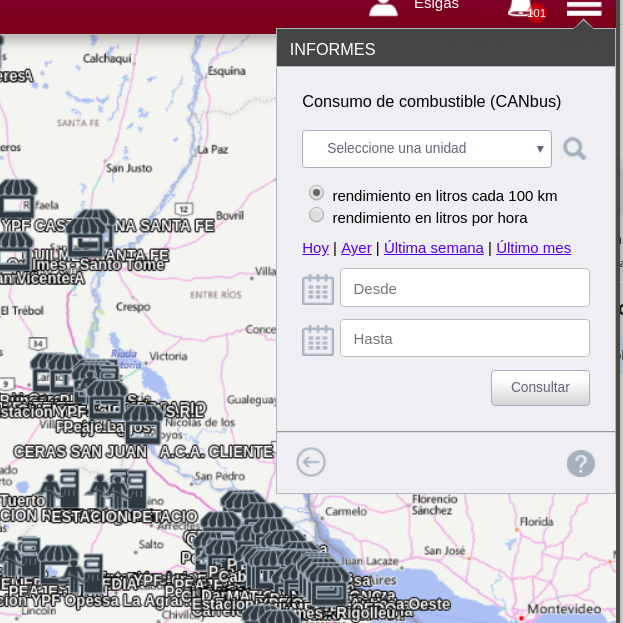
Task: Click the Hoy date shortcut link
Action: [315, 248]
